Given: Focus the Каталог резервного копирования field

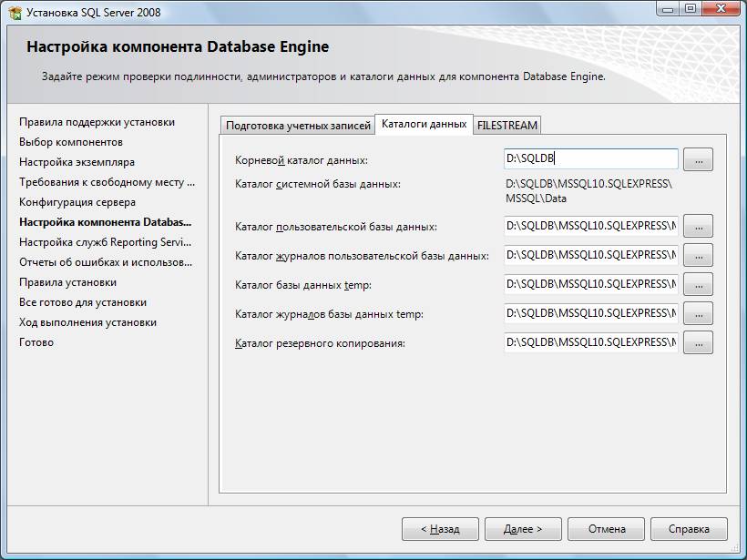Looking at the screenshot, I should tap(590, 342).
